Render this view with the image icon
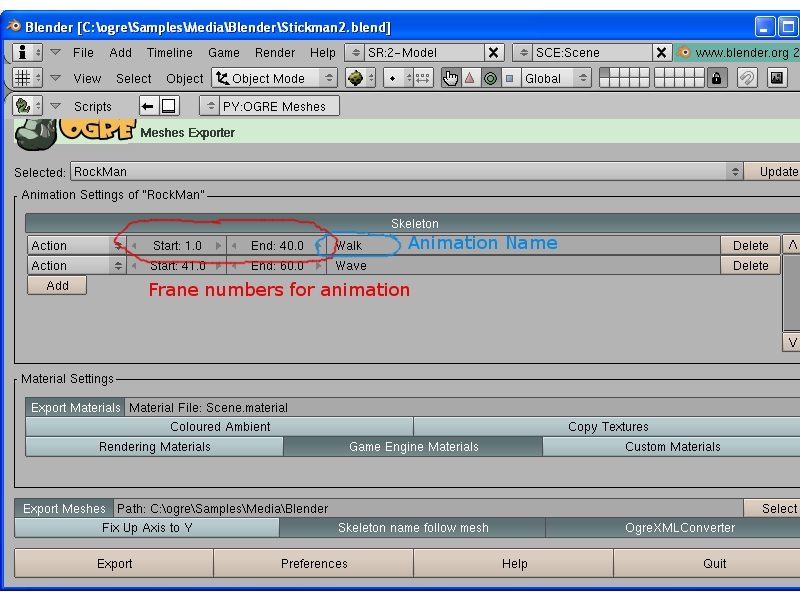 [x=777, y=78]
